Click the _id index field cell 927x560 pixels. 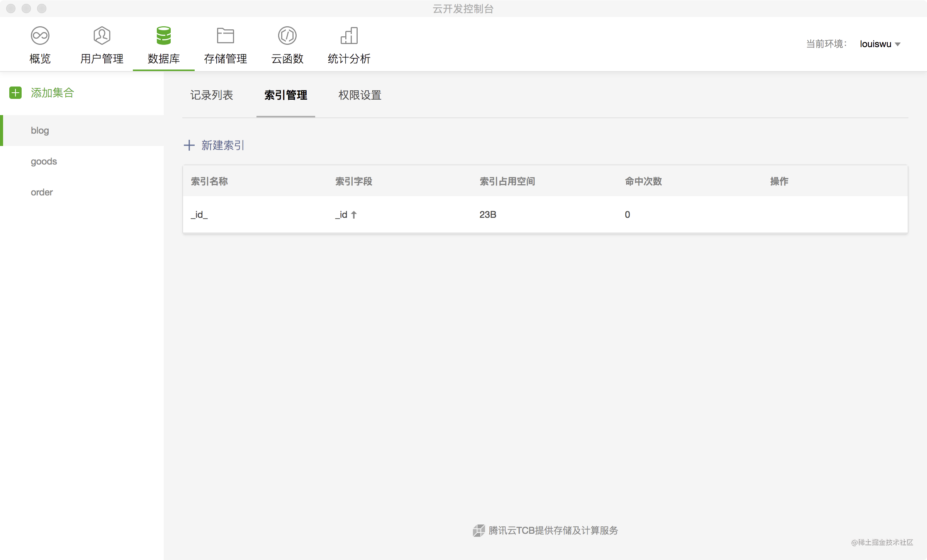coord(341,215)
